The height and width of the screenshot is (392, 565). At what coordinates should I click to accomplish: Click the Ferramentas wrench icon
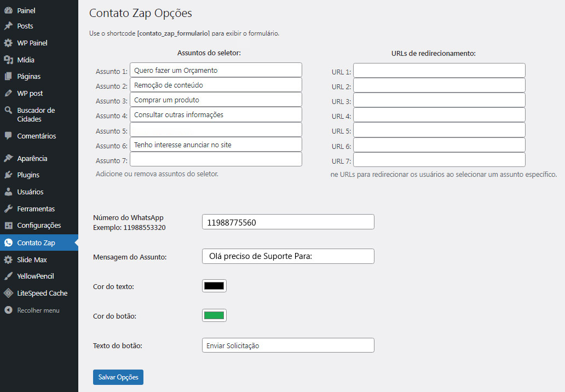[8, 209]
